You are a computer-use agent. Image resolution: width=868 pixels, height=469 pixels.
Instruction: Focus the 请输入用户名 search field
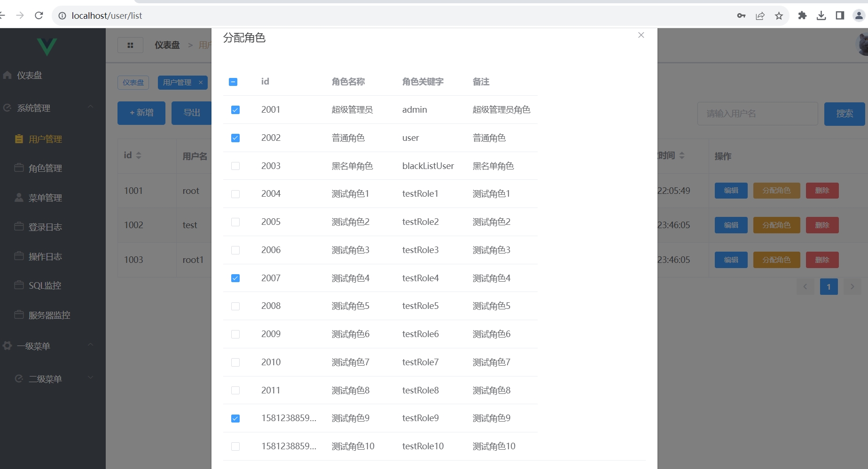(x=758, y=114)
